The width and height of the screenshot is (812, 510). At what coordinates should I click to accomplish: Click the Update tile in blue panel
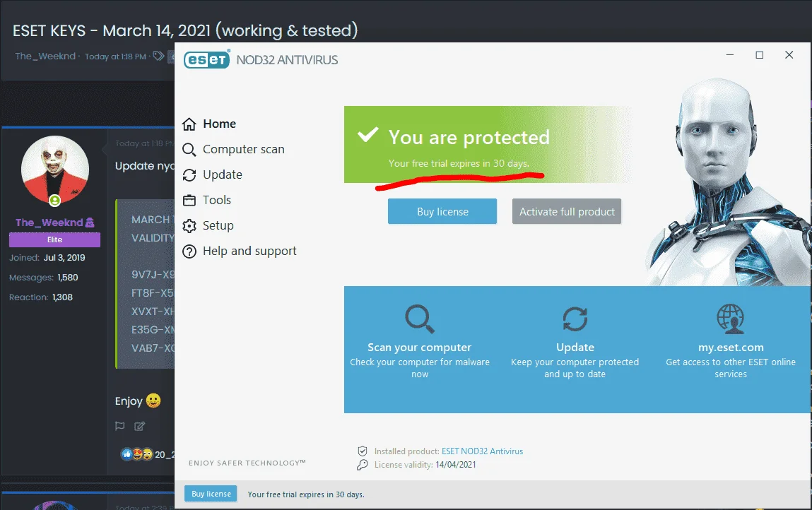(575, 343)
